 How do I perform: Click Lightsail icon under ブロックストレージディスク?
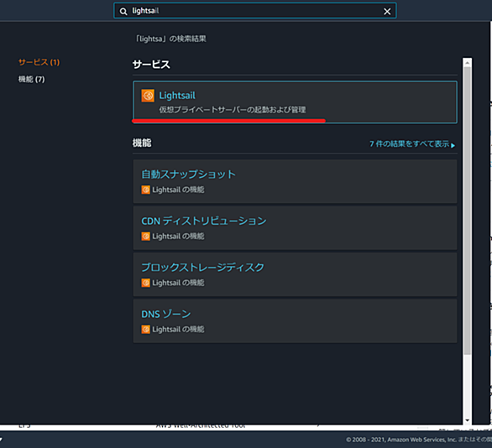pos(145,283)
